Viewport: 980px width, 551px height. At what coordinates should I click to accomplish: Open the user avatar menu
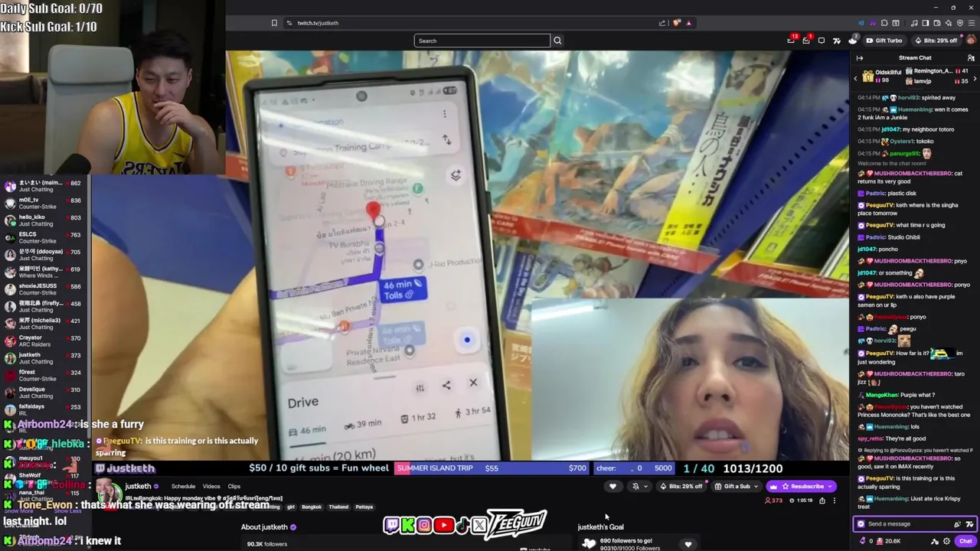pyautogui.click(x=971, y=41)
